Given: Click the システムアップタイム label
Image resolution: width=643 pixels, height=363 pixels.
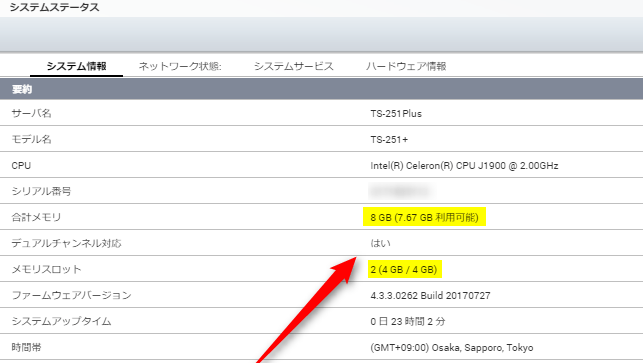Looking at the screenshot, I should click(62, 321).
